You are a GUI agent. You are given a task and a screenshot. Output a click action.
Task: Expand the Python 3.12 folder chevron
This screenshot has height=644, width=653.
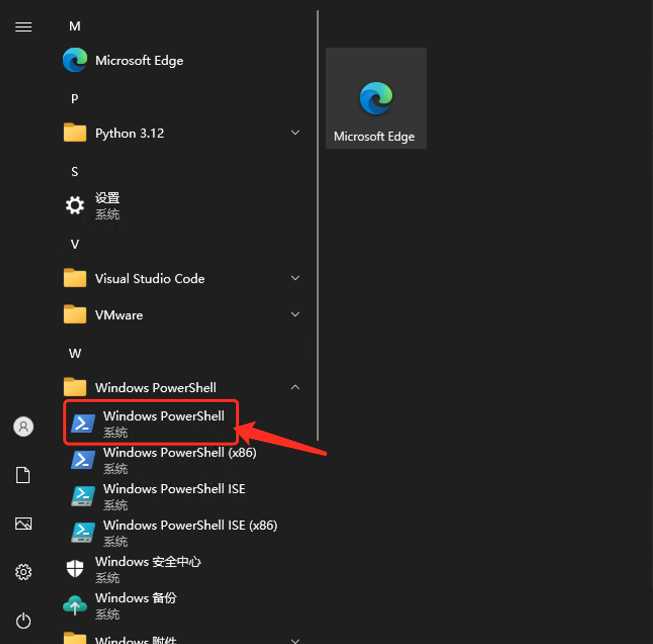(x=295, y=133)
